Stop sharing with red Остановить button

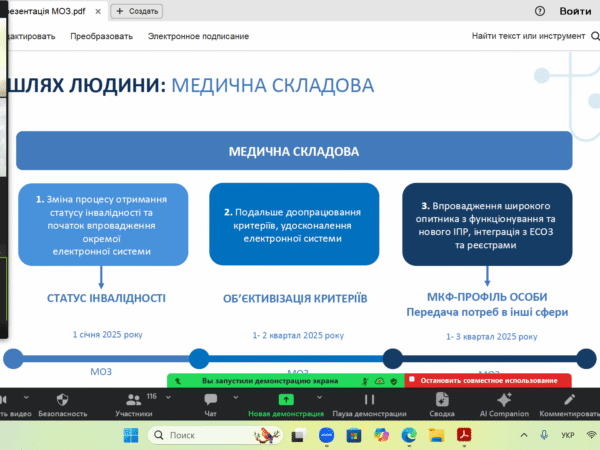click(488, 381)
